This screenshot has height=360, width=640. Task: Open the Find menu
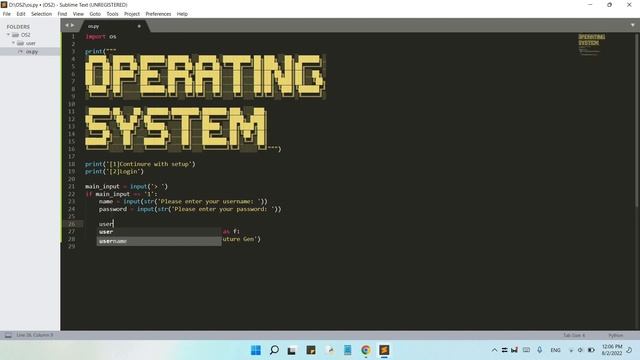point(62,14)
